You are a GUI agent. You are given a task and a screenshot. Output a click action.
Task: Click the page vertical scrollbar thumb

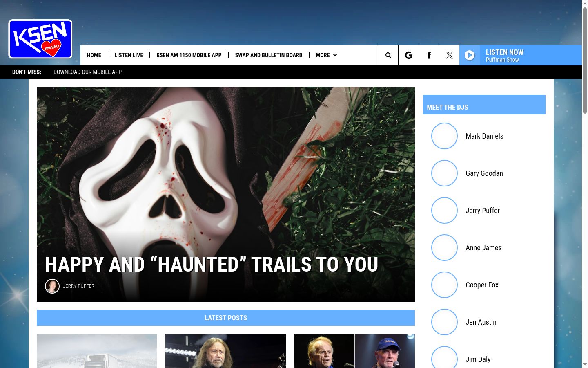(585, 61)
